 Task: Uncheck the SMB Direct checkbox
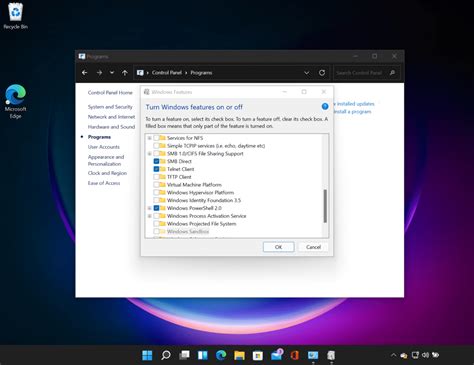156,161
